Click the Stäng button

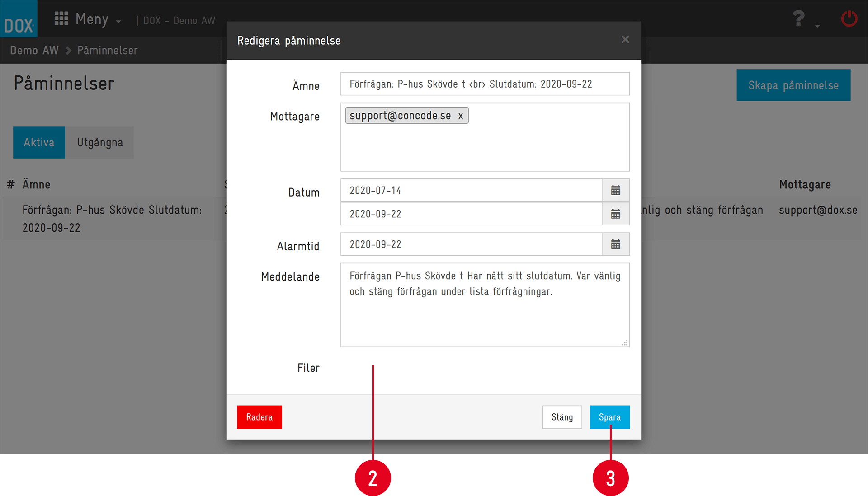click(x=562, y=417)
